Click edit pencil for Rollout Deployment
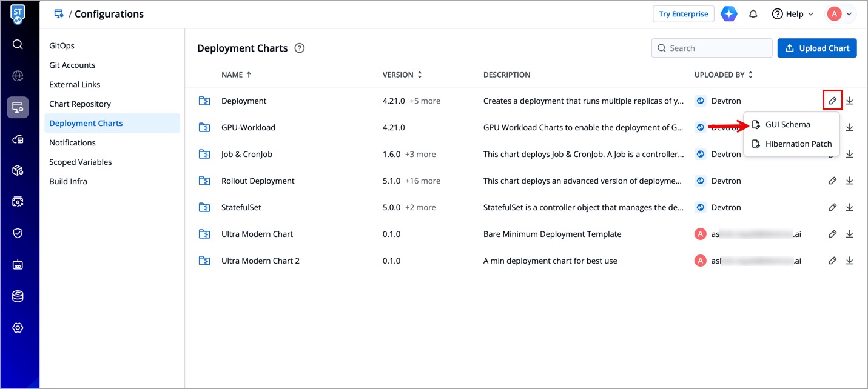The height and width of the screenshot is (389, 868). (833, 181)
